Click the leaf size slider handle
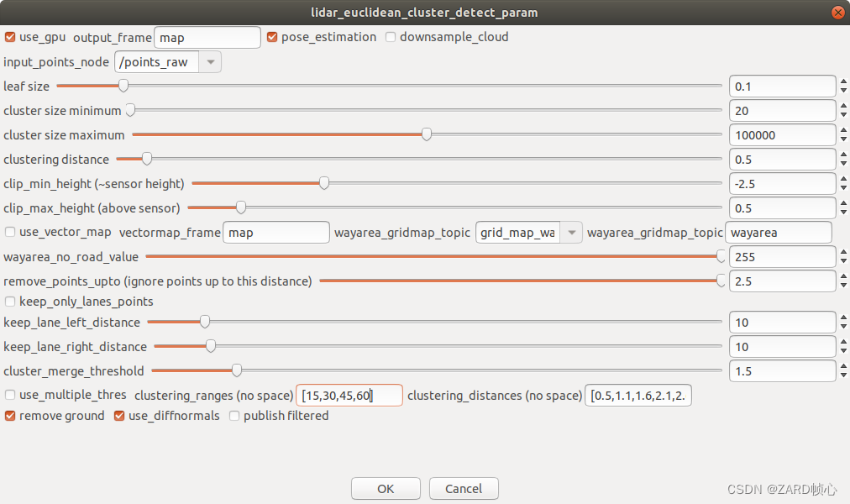 (123, 86)
